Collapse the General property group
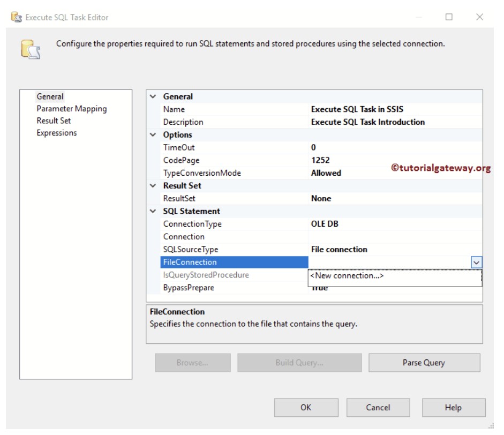This screenshot has width=504, height=435. tap(153, 96)
